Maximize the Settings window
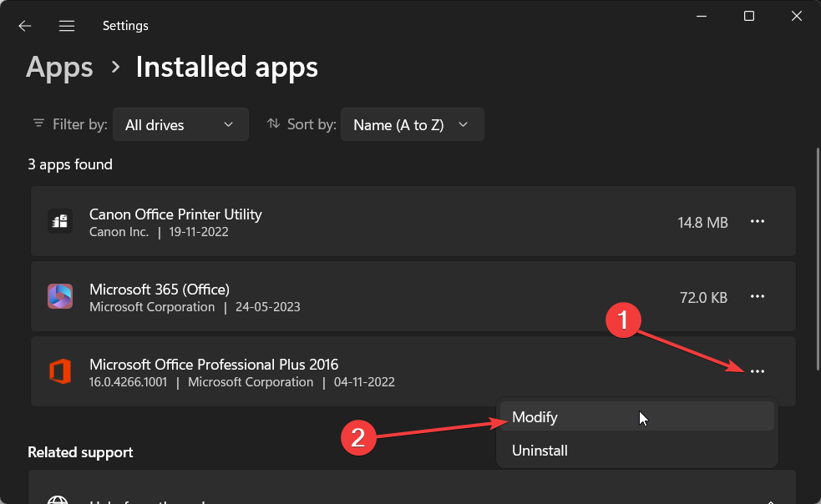This screenshot has width=821, height=504. tap(749, 16)
